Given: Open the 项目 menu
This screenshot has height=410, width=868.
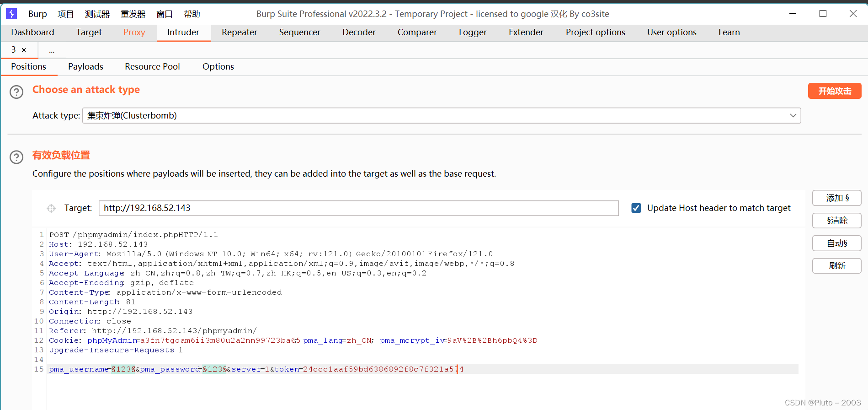Looking at the screenshot, I should point(65,14).
